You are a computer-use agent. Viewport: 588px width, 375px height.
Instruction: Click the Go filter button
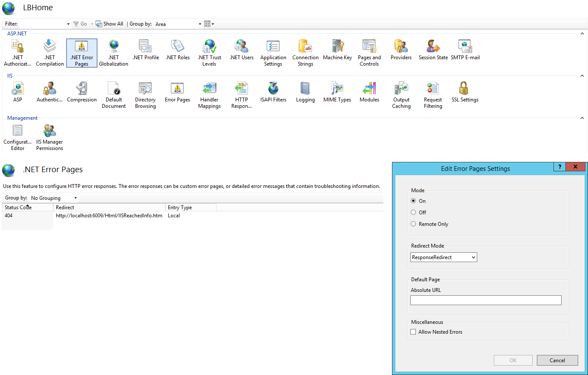tap(80, 24)
